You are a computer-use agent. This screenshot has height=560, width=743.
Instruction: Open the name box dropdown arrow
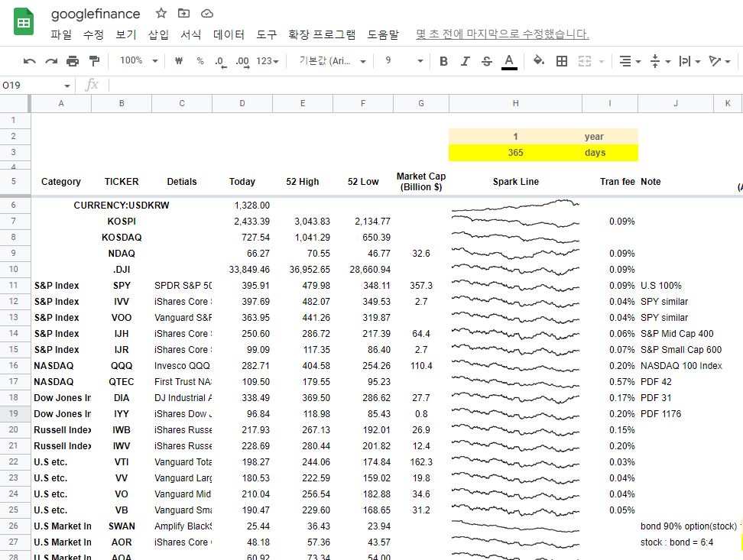point(67,86)
